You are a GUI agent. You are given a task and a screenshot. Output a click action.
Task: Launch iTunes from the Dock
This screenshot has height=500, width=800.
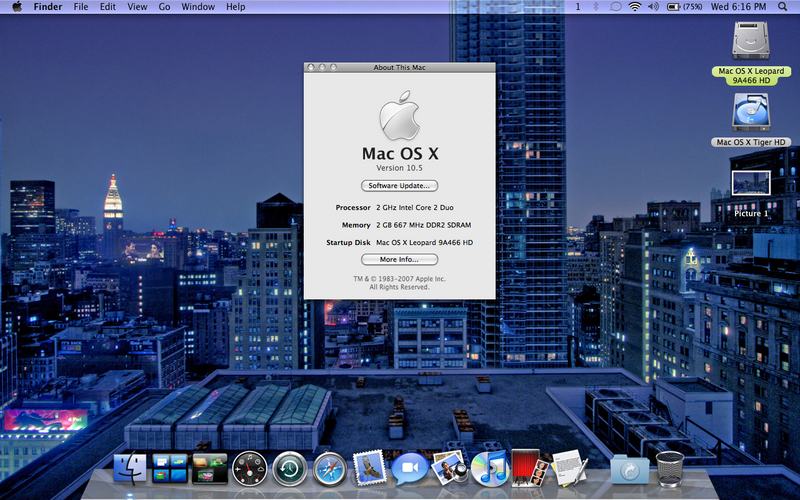(x=490, y=468)
